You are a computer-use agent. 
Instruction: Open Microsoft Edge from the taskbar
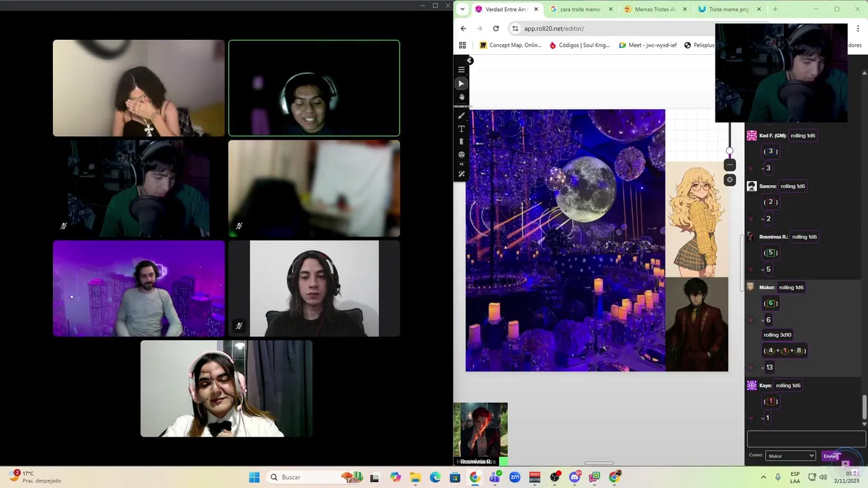435,477
